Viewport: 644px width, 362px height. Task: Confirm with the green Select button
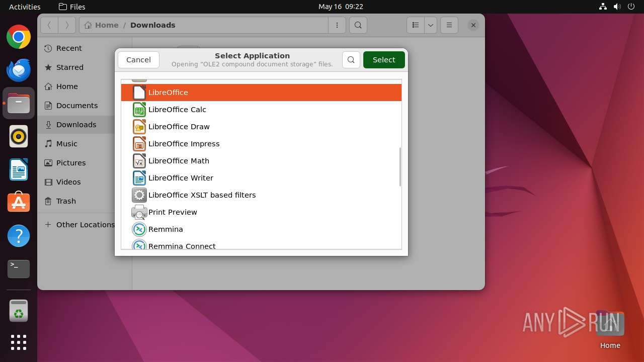384,60
